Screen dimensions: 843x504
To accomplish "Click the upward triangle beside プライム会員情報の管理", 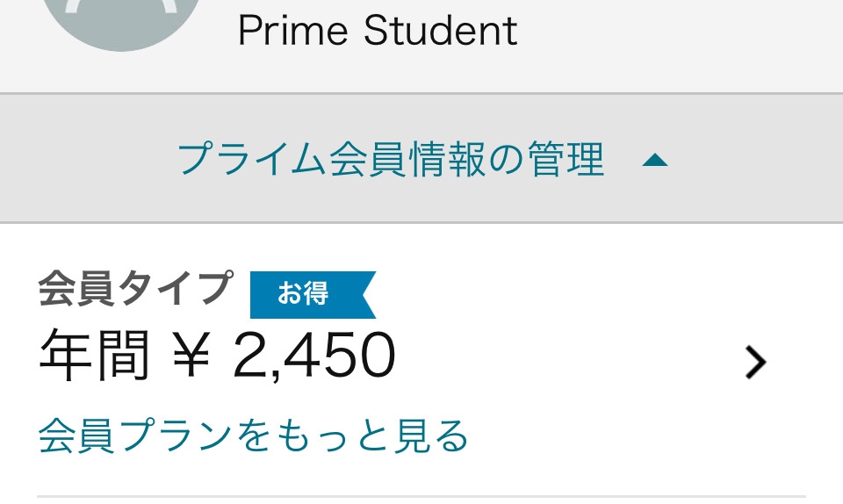I will tap(655, 161).
